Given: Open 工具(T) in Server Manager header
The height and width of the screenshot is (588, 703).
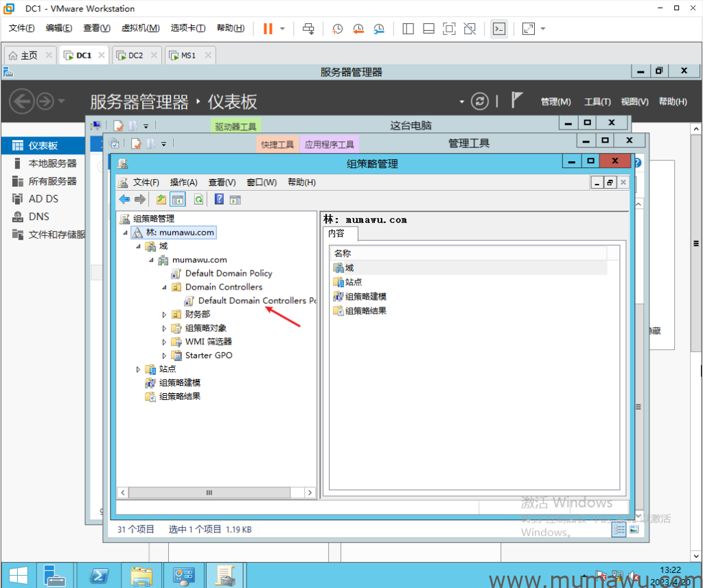Looking at the screenshot, I should click(597, 102).
